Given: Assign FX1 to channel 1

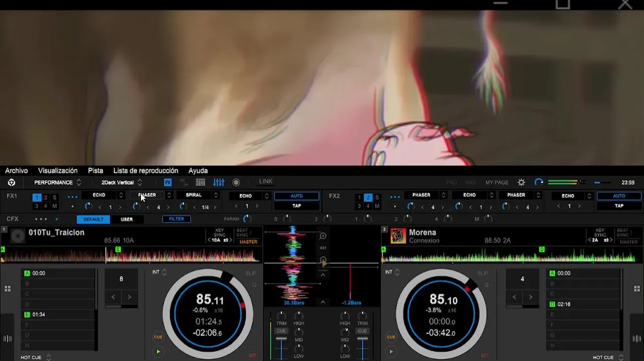Looking at the screenshot, I should coord(37,198).
